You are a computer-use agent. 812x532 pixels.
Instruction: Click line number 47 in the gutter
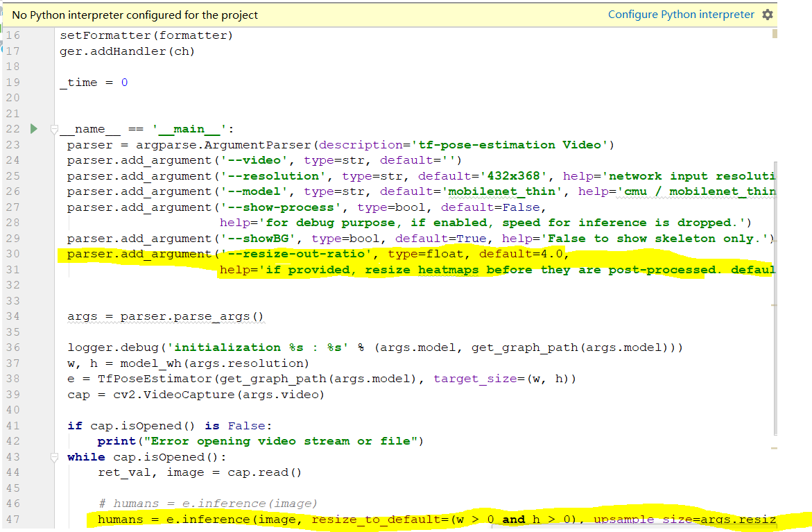coord(13,519)
